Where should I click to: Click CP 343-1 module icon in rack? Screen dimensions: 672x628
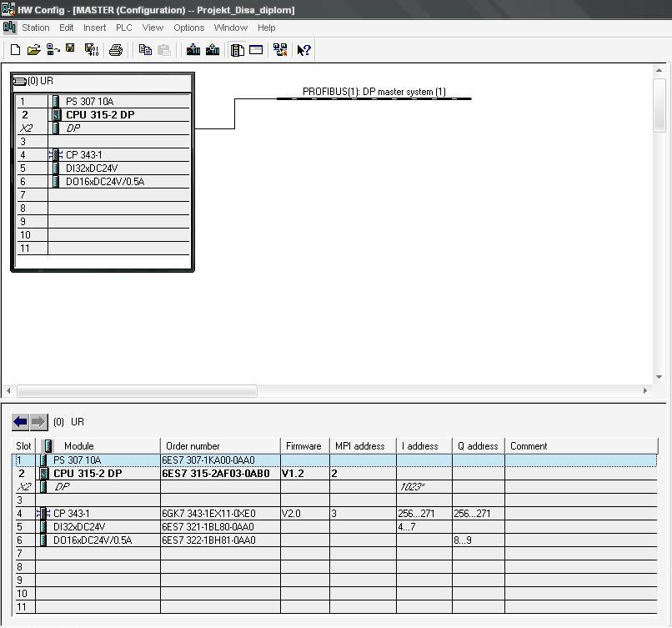pos(56,155)
